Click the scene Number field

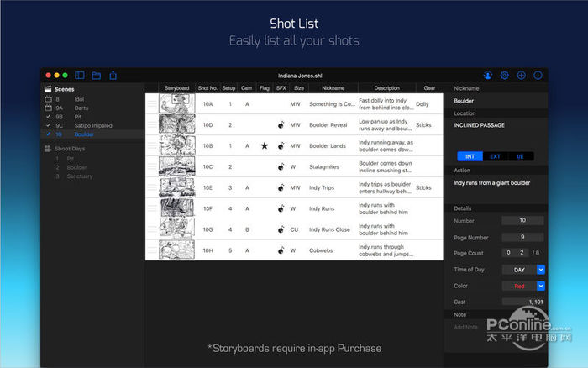pos(522,221)
